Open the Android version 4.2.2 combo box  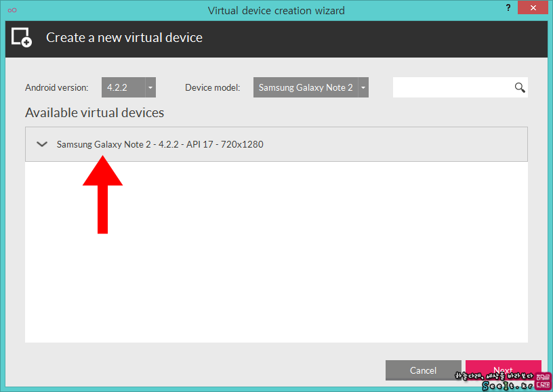tap(128, 87)
